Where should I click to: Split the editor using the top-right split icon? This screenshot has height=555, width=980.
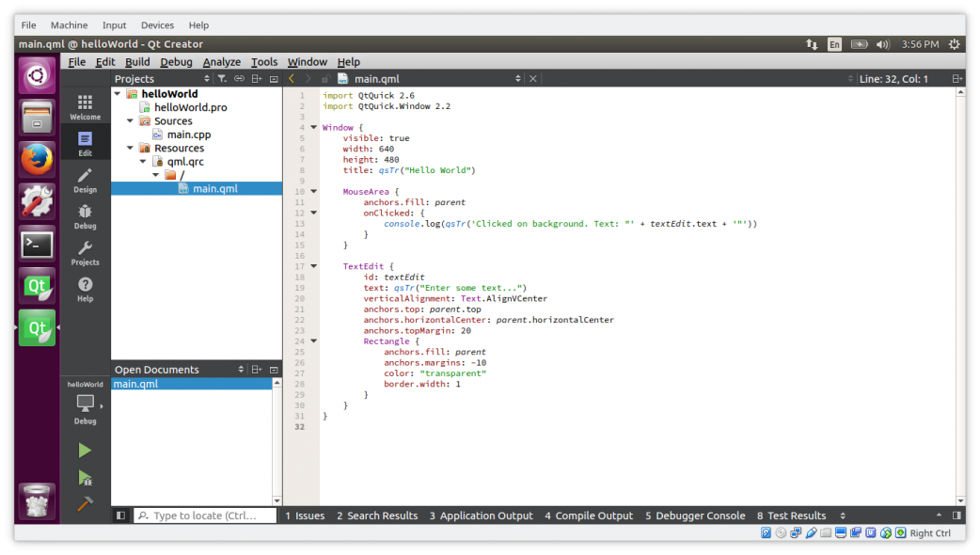click(x=956, y=79)
